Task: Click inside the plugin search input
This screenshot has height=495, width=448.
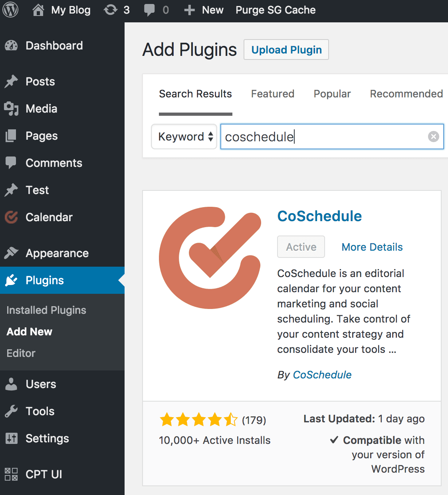Action: pos(324,137)
